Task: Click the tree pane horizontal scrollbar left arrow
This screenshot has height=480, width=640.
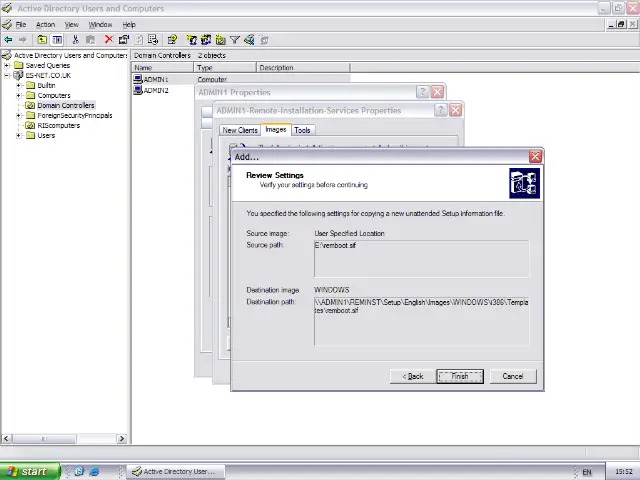Action: (x=6, y=438)
